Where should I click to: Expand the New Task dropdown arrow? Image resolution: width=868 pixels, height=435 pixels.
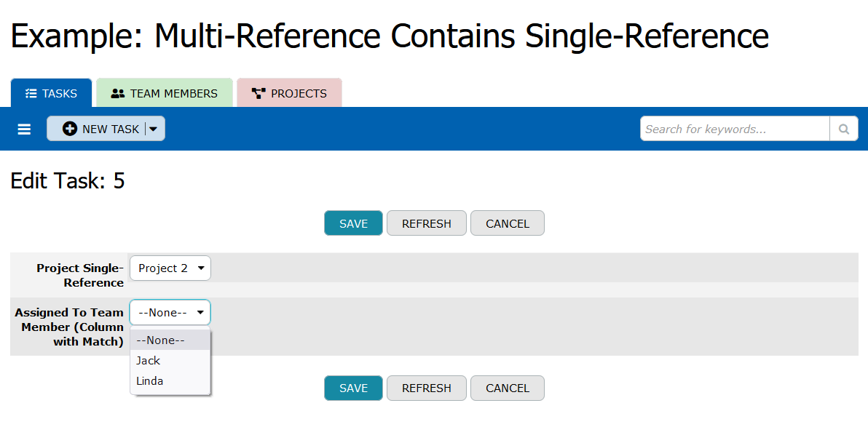pyautogui.click(x=154, y=129)
